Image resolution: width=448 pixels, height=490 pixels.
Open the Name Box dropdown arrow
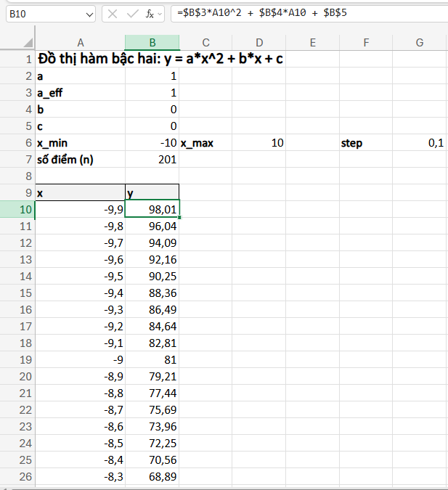[x=89, y=15]
